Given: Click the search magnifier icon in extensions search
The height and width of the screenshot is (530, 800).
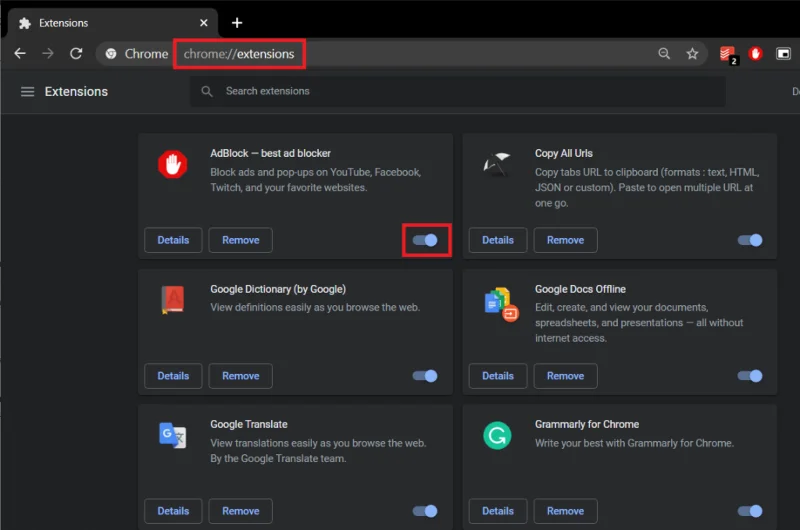Looking at the screenshot, I should pos(207,91).
